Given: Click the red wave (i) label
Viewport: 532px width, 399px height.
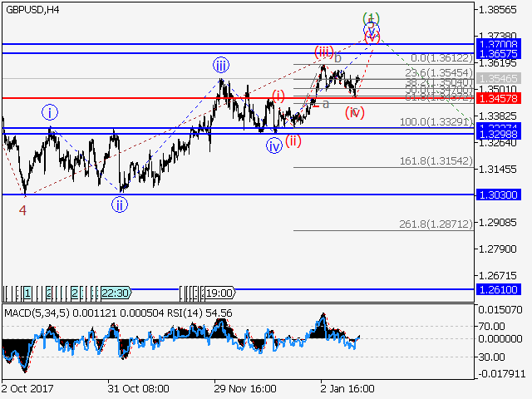Looking at the screenshot, I should pos(278,96).
